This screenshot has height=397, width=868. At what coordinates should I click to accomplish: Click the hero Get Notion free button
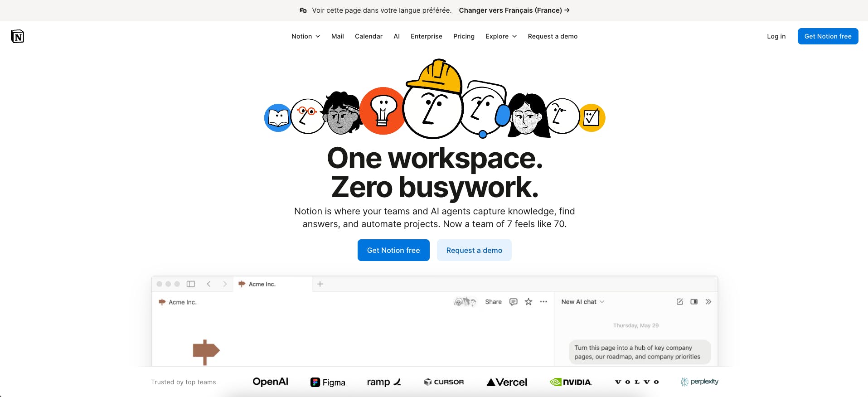coord(393,250)
